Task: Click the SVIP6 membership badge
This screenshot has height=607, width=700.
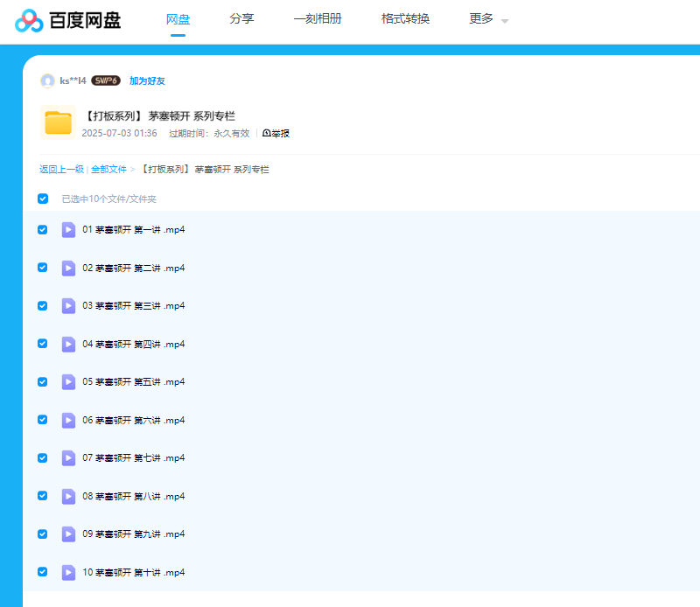Action: click(105, 80)
